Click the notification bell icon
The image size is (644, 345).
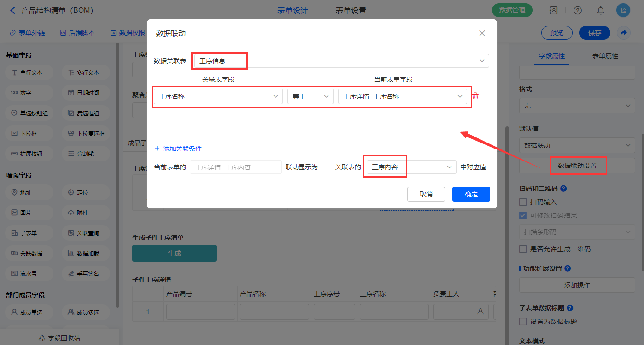[601, 10]
